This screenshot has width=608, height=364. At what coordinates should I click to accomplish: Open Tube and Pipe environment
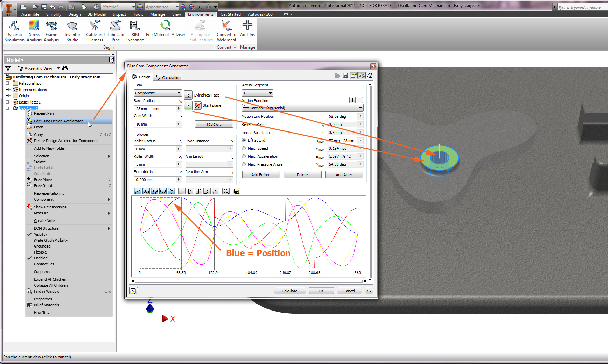tap(116, 31)
